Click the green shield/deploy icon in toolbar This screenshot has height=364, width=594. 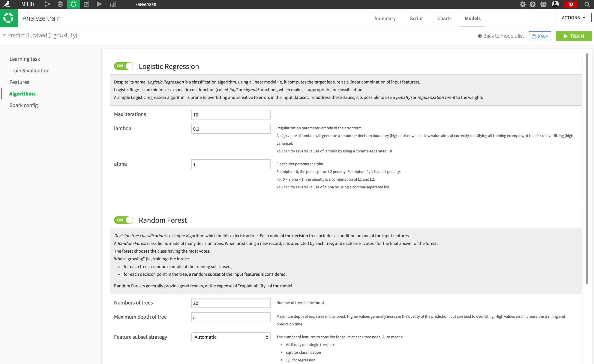coord(73,5)
